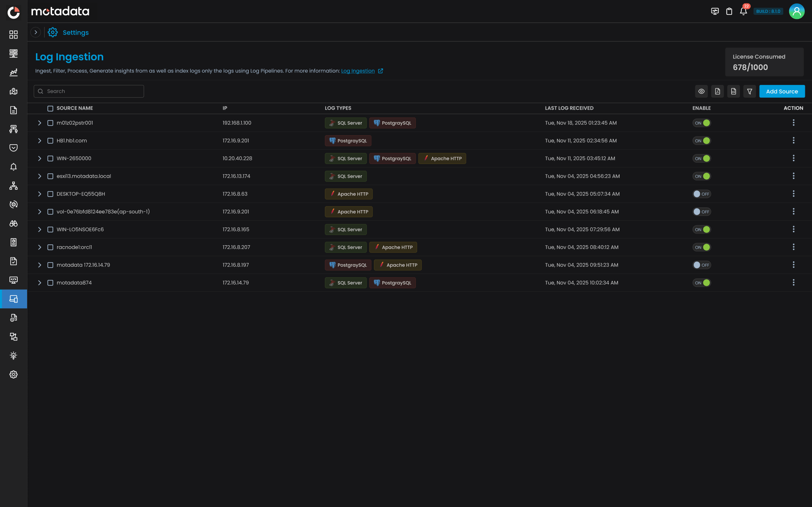
Task: Expand the HB1.hb1.com row
Action: click(39, 141)
